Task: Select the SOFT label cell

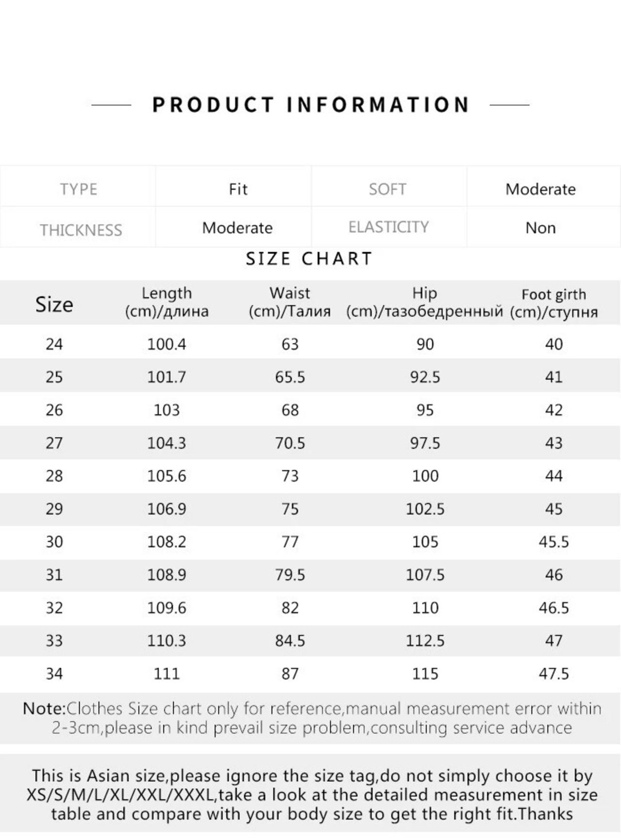Action: [x=387, y=189]
